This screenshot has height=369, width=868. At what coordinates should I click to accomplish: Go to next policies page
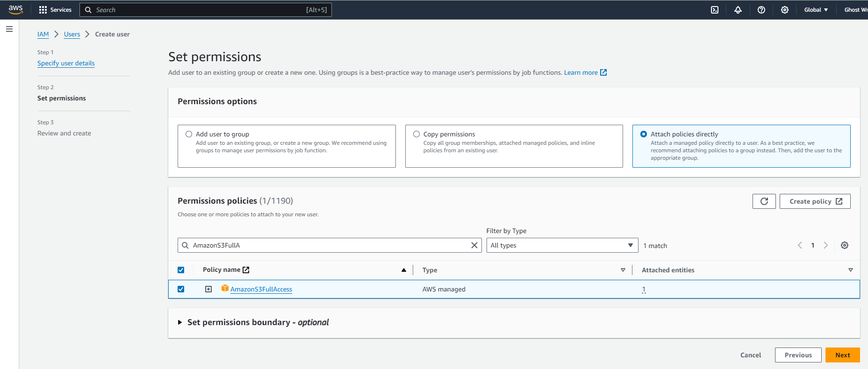(826, 245)
